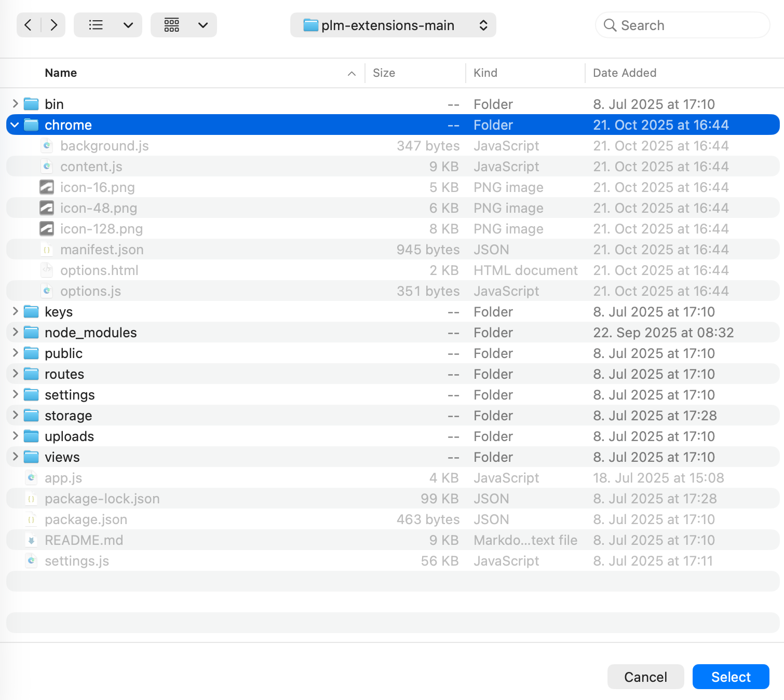Click the forward navigation arrow
The image size is (784, 700).
(53, 25)
